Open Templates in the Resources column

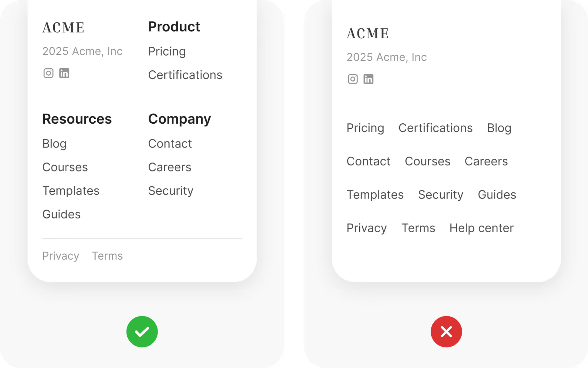pyautogui.click(x=71, y=191)
